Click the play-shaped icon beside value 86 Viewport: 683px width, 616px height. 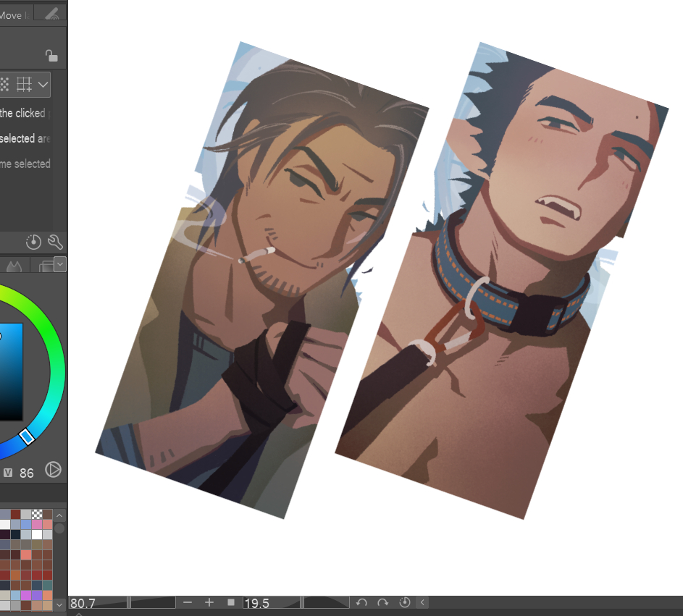coord(53,470)
